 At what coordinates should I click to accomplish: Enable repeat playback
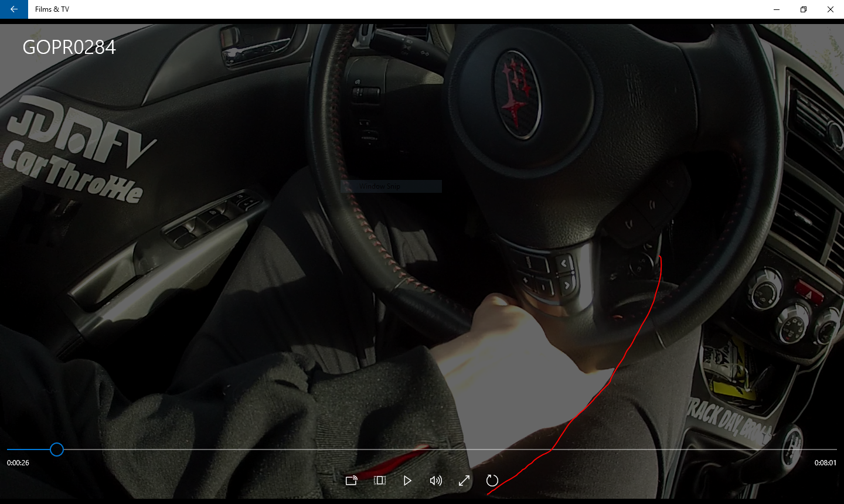(x=492, y=480)
